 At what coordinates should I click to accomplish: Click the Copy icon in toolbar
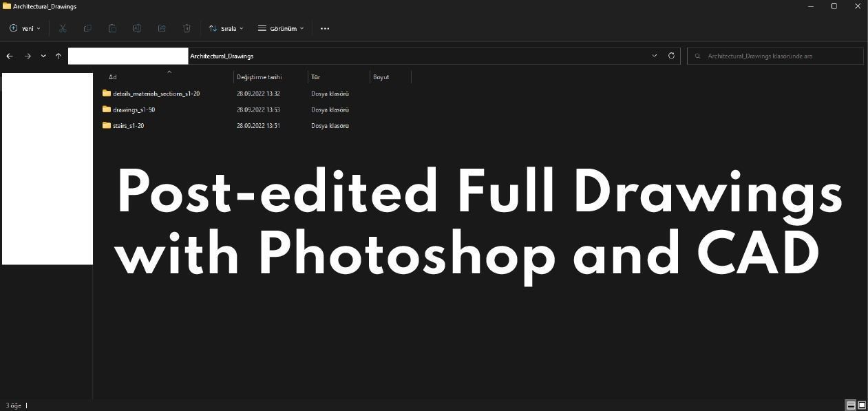coord(87,28)
